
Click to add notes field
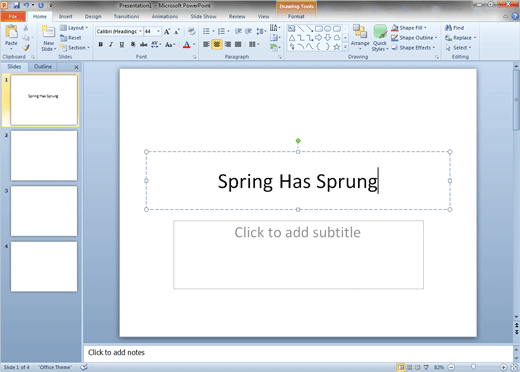click(298, 353)
